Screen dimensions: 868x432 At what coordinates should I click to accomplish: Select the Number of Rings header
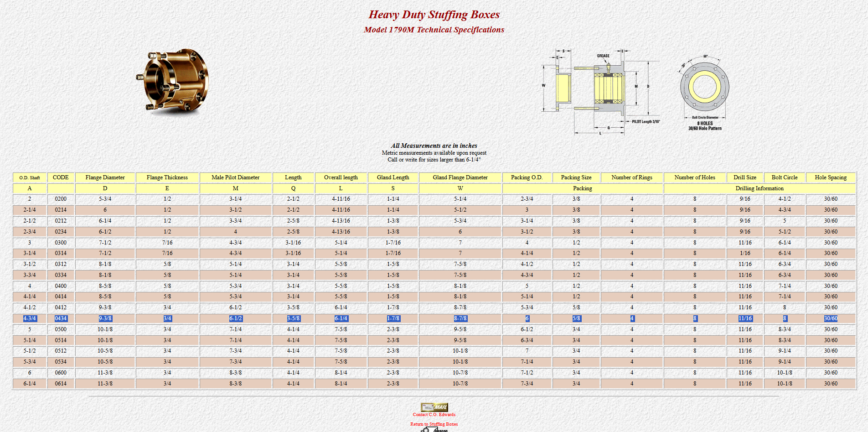tap(632, 177)
